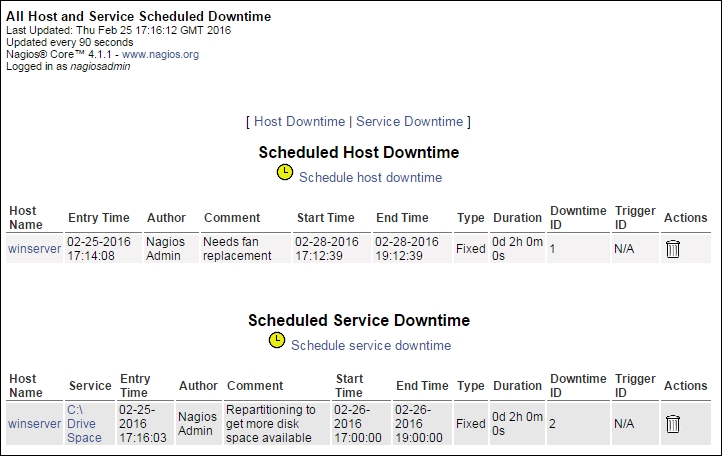
Task: Select the 'Needs fan replacement' comment cell
Action: tap(246, 249)
